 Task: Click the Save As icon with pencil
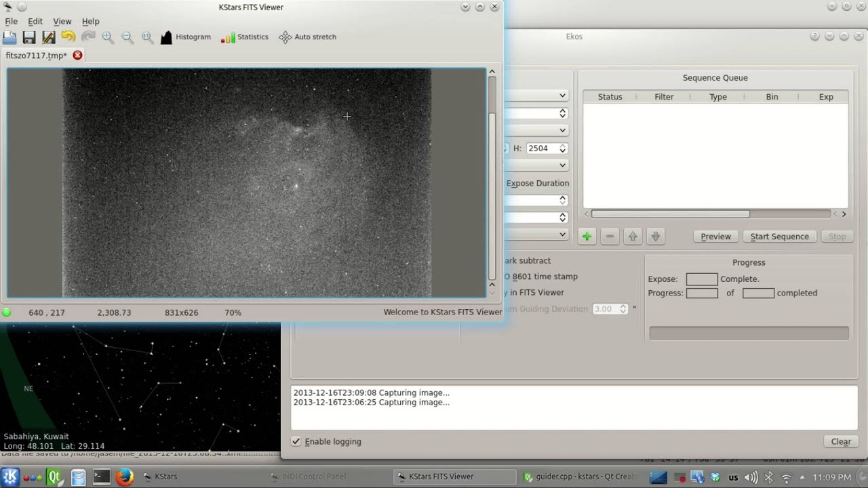(49, 37)
